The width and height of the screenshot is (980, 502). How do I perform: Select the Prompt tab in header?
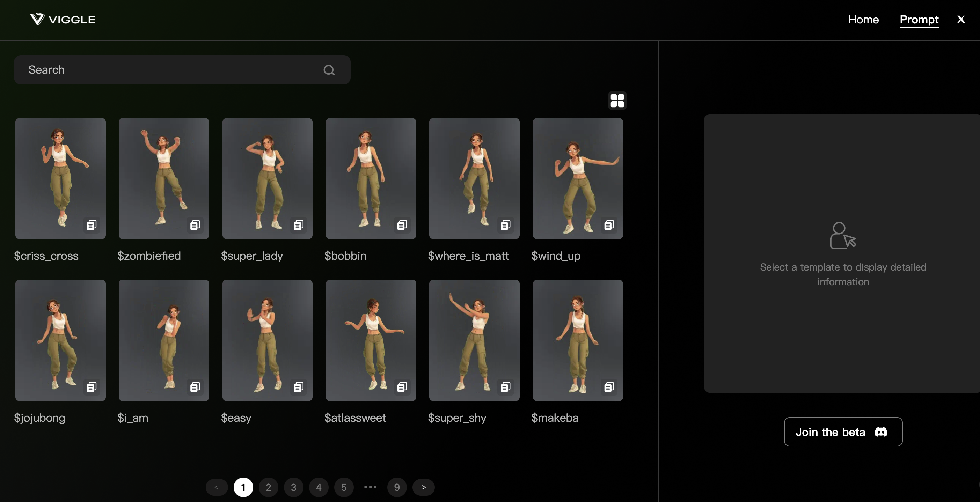tap(919, 20)
